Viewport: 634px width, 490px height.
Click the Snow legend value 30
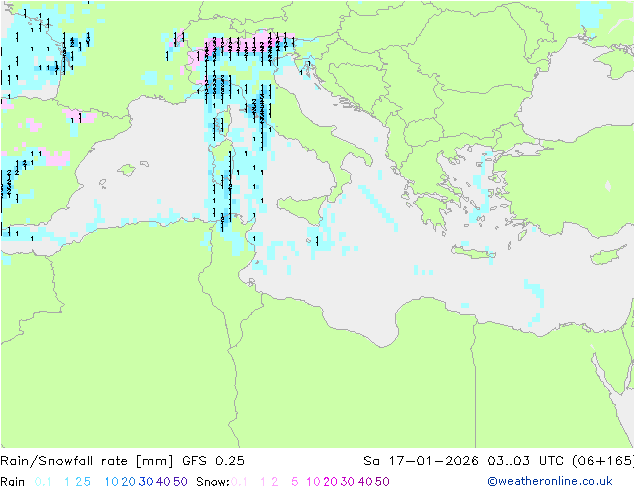point(348,482)
